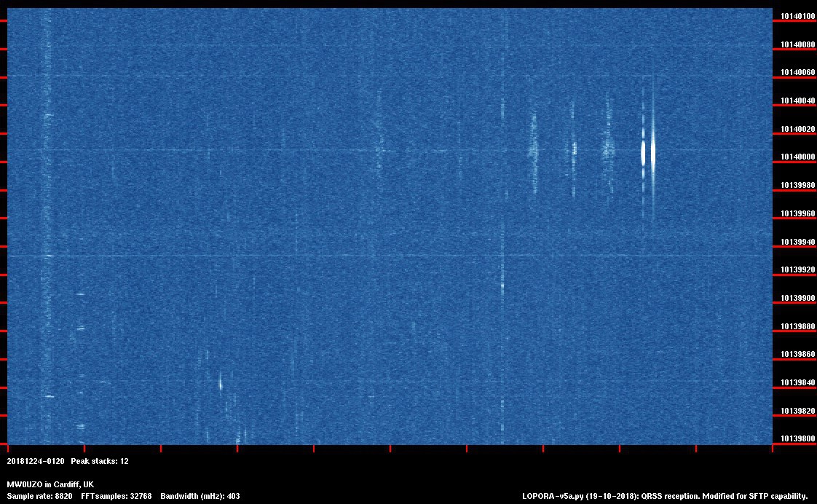Click the brightest white signal burst near 10140000
Viewport: 817px width, 504px height.
(x=652, y=151)
